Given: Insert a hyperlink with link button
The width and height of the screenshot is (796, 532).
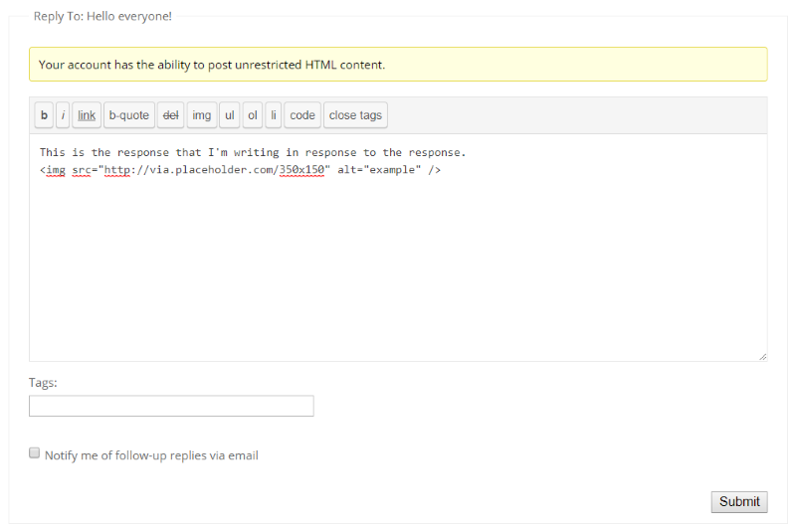Looking at the screenshot, I should (87, 115).
